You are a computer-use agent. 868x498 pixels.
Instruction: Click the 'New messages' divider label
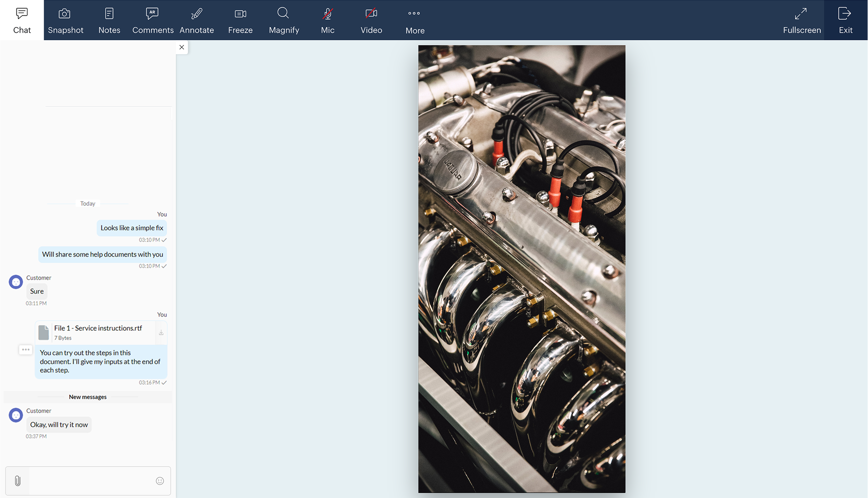pos(88,397)
